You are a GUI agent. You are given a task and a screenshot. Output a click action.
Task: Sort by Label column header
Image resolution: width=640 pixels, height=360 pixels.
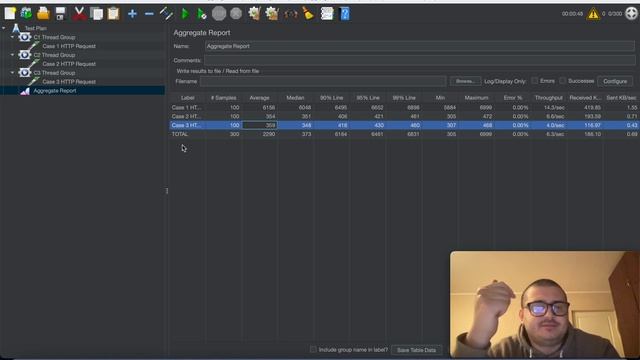coord(188,98)
